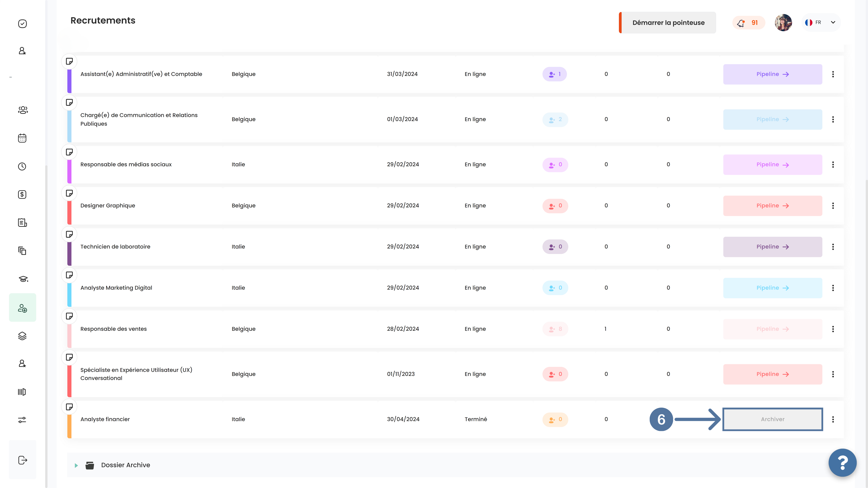The height and width of the screenshot is (488, 868).
Task: Open Pipeline for Analyste Marketing Digital
Action: click(773, 288)
